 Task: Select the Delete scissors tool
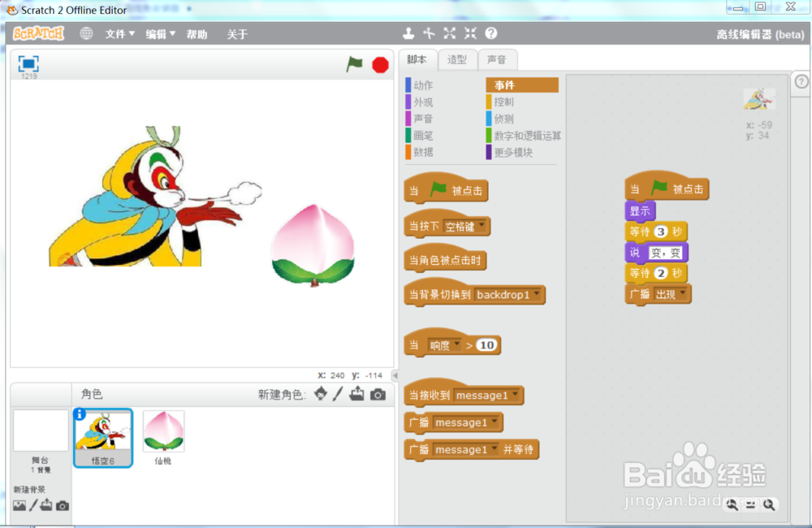(429, 33)
